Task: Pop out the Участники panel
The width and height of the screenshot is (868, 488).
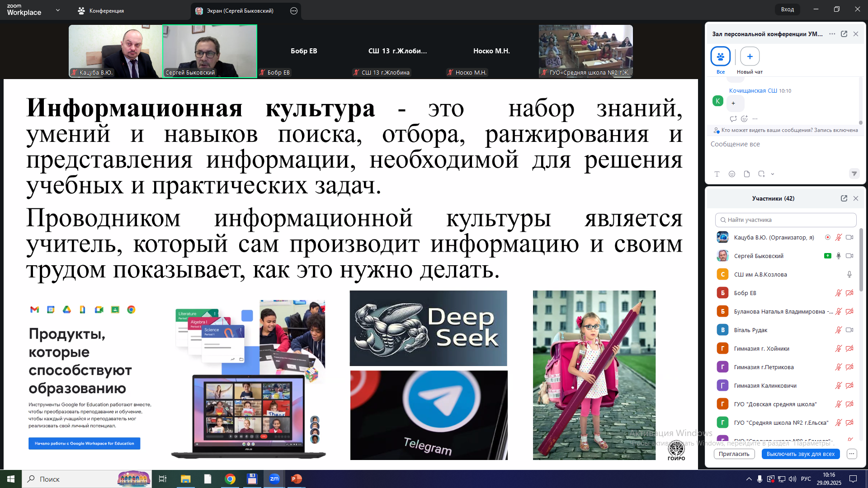Action: [844, 198]
